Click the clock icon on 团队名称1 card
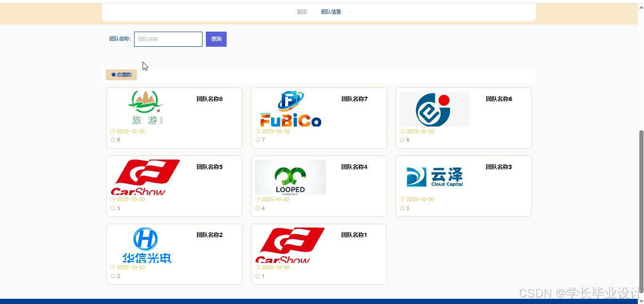Screen dimensions: 644x304 click(258, 267)
